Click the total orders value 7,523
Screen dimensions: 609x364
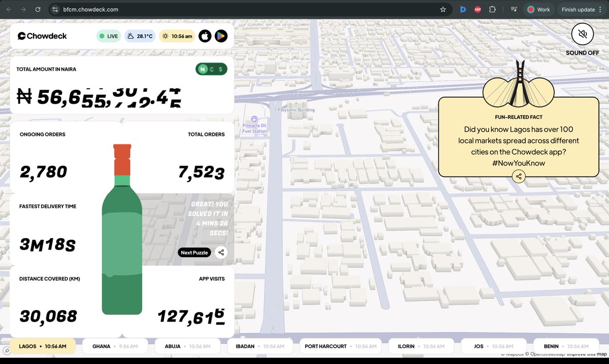(201, 172)
